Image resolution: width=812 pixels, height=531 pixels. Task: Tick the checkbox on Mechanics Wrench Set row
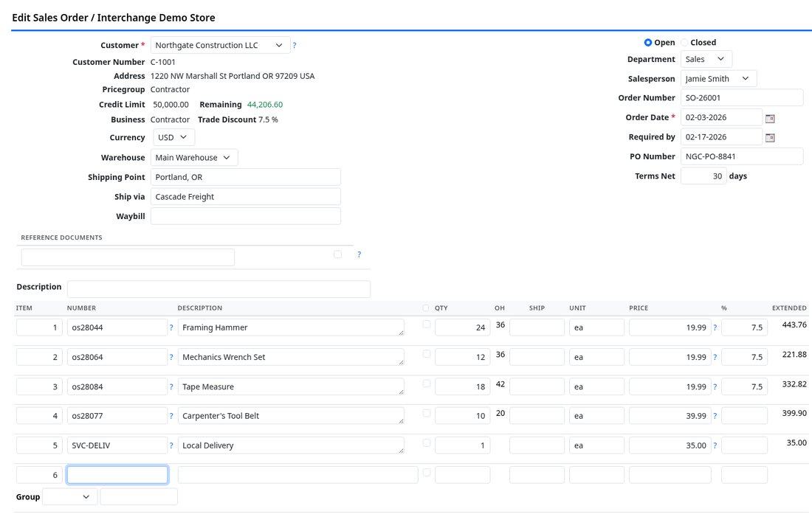[426, 354]
